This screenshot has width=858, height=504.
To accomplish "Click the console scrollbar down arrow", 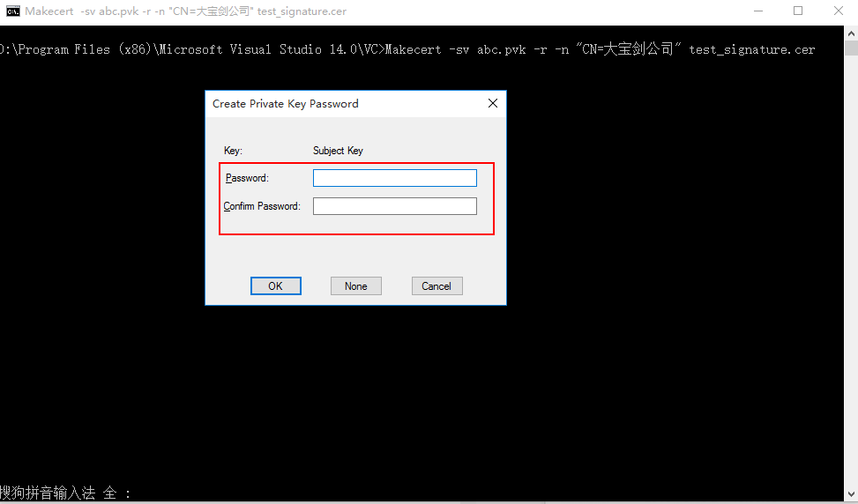I will pos(851,494).
